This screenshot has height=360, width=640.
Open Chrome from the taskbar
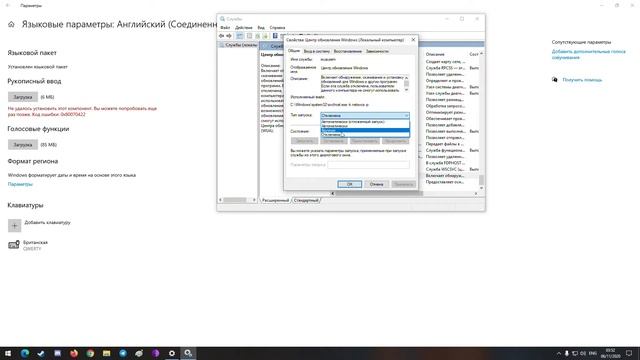[x=90, y=353]
